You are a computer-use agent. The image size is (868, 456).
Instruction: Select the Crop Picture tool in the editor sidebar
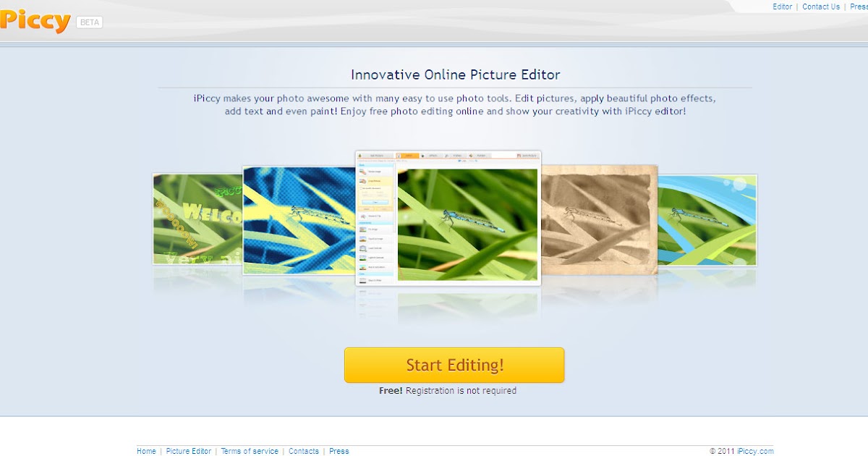374,180
